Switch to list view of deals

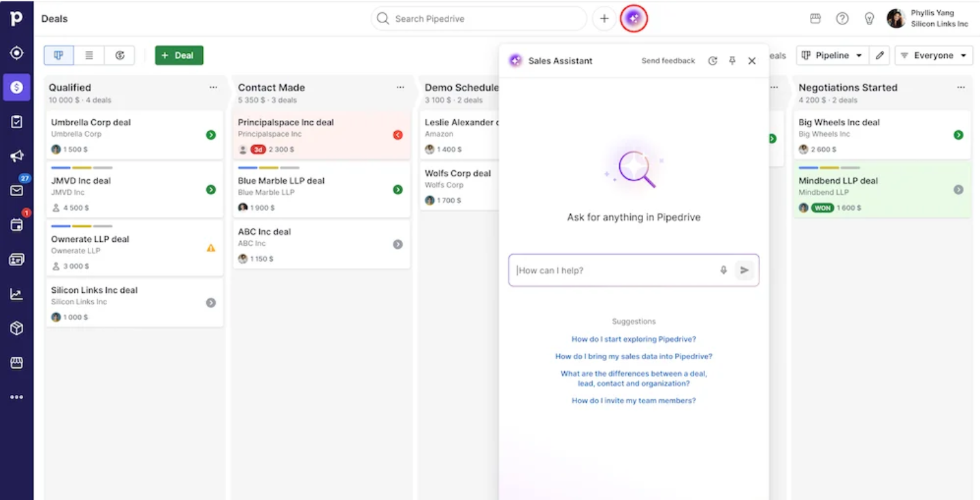89,55
